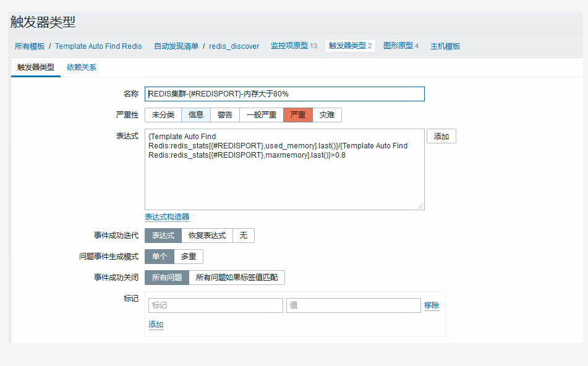Viewport: 588px width, 366px height.
Task: Click the 移除 link for the tag row
Action: click(432, 305)
